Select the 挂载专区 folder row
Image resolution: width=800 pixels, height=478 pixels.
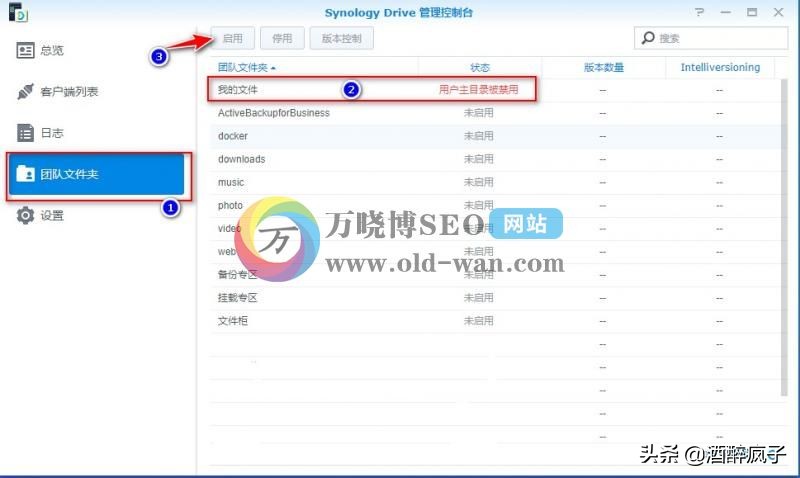[495, 298]
